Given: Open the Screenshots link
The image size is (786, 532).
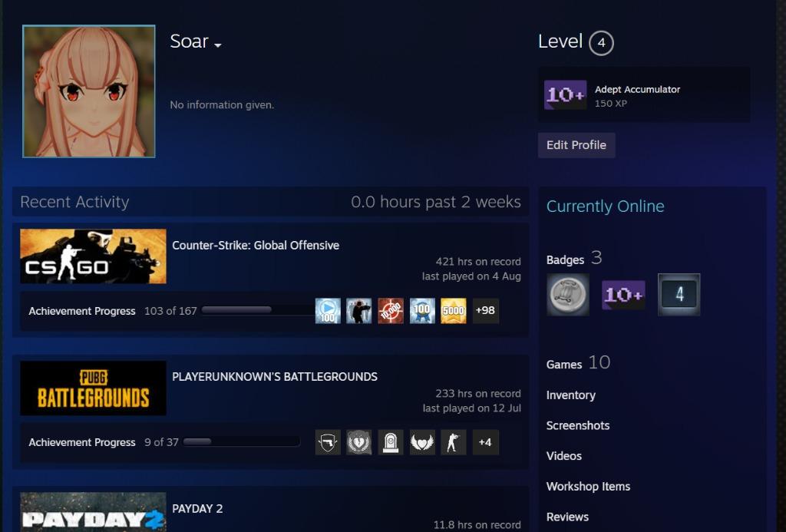Looking at the screenshot, I should tap(578, 426).
